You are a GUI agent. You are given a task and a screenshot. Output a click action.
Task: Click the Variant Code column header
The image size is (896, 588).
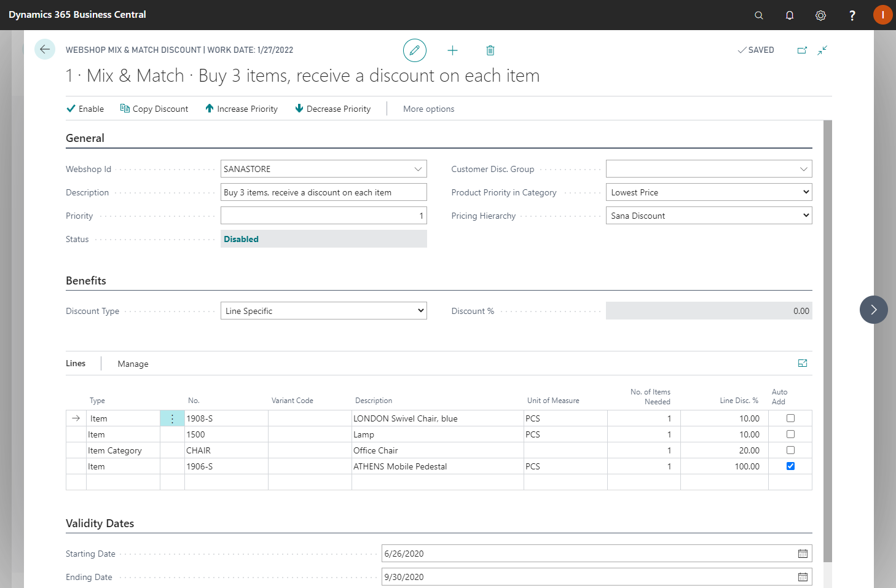pyautogui.click(x=293, y=401)
